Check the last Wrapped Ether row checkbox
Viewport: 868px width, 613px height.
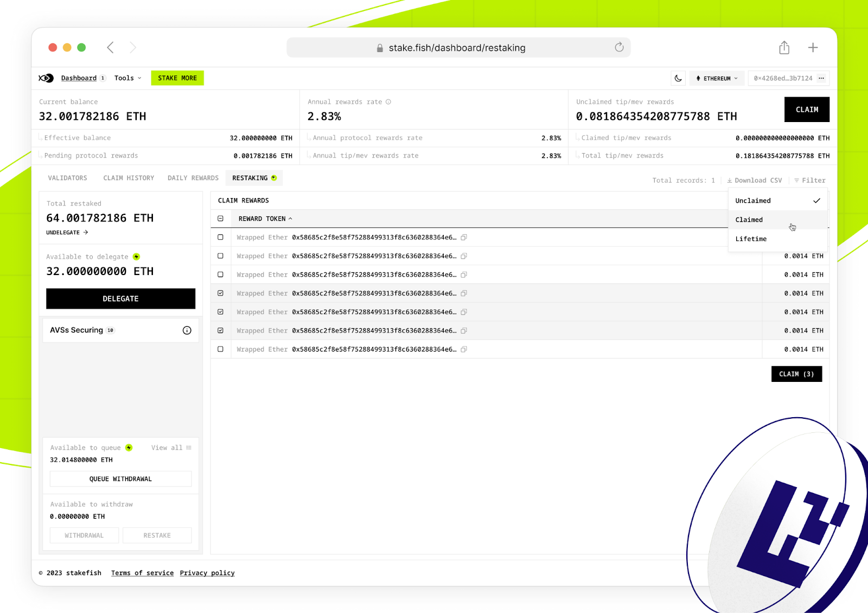220,349
